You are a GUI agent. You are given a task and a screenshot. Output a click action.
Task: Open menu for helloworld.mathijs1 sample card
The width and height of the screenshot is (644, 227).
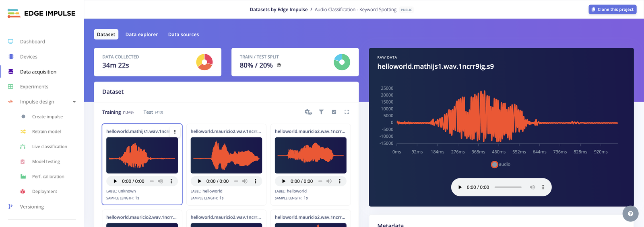click(x=175, y=132)
